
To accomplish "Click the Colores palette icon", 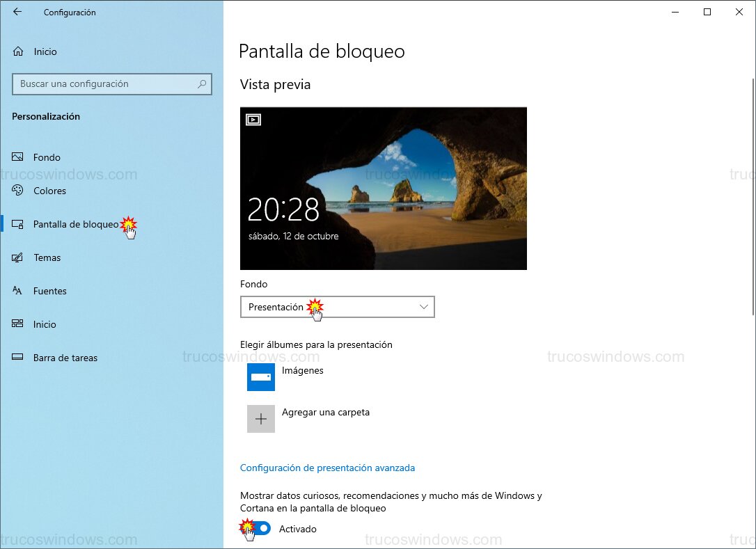I will (18, 191).
